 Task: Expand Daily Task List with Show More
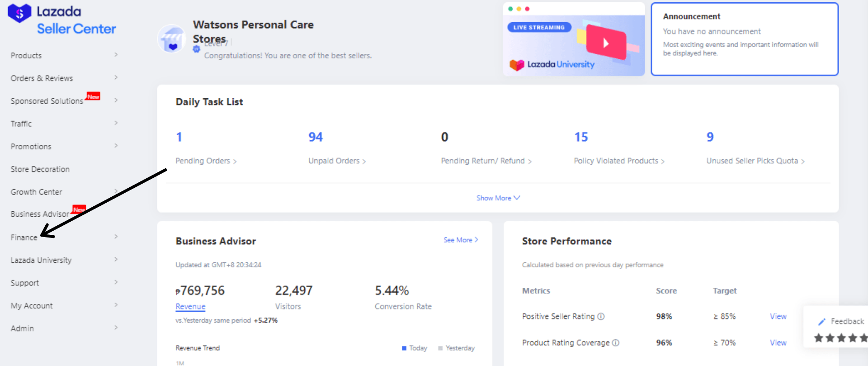pyautogui.click(x=498, y=198)
